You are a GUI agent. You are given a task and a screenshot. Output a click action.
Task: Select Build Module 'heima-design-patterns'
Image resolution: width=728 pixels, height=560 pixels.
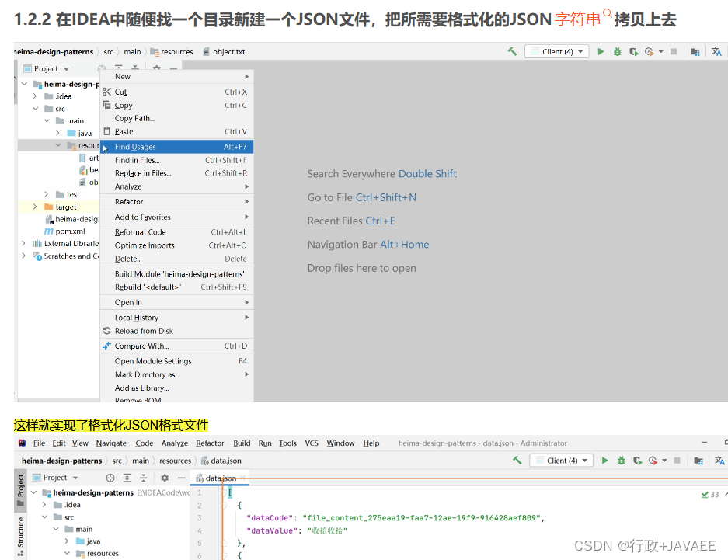(x=177, y=274)
